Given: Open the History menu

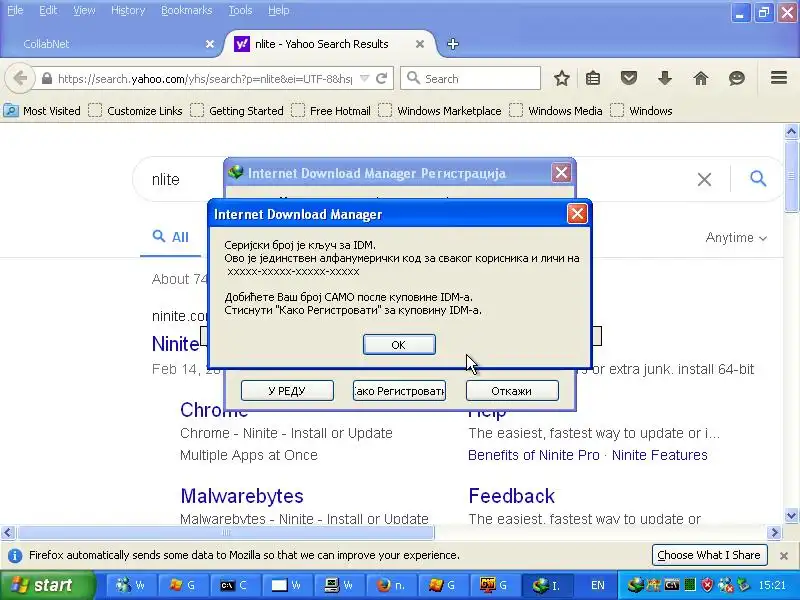Looking at the screenshot, I should (x=128, y=10).
